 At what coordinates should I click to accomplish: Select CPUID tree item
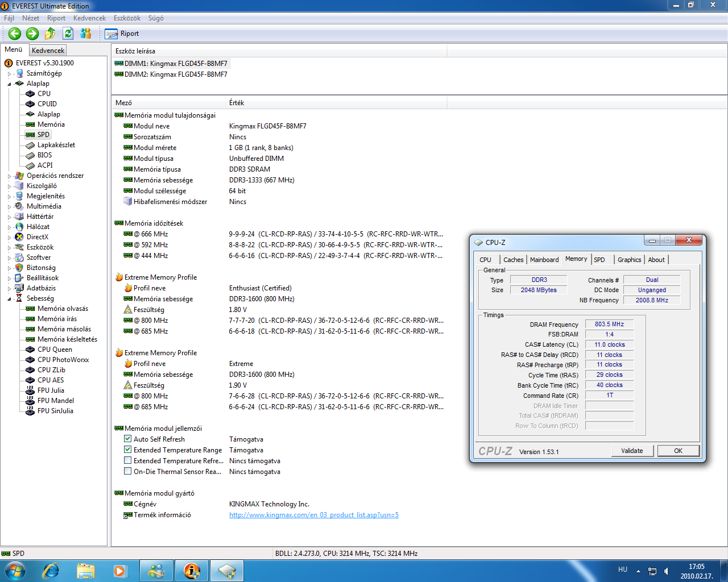(47, 104)
